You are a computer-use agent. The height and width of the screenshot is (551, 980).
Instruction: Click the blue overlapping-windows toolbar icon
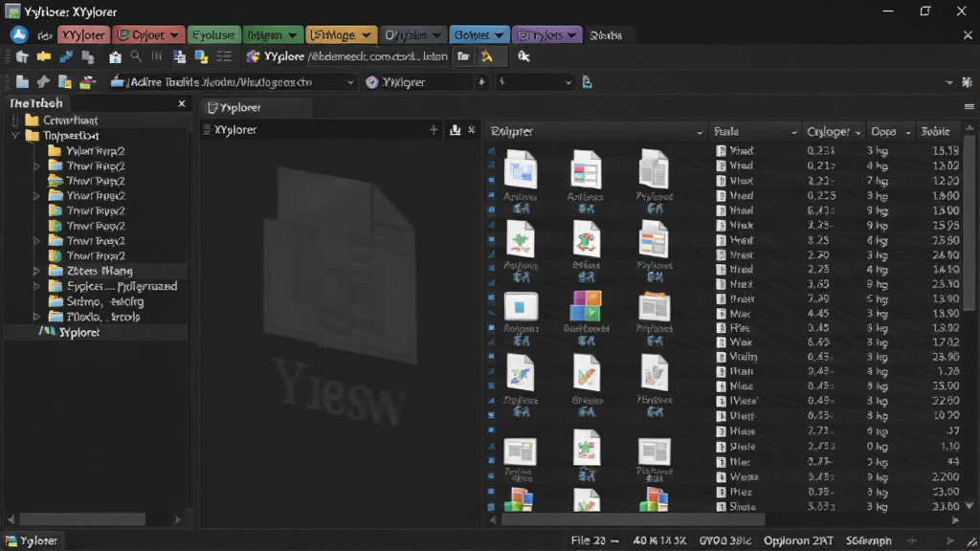pos(179,56)
